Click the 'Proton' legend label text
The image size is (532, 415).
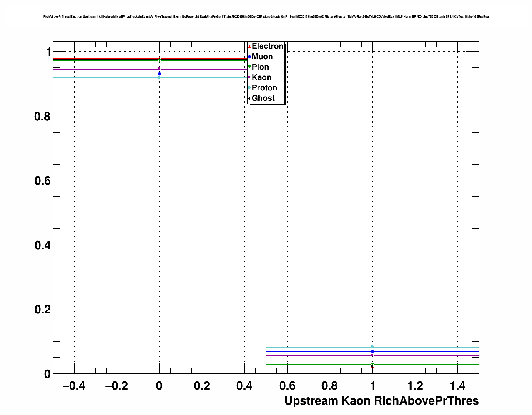[x=264, y=88]
